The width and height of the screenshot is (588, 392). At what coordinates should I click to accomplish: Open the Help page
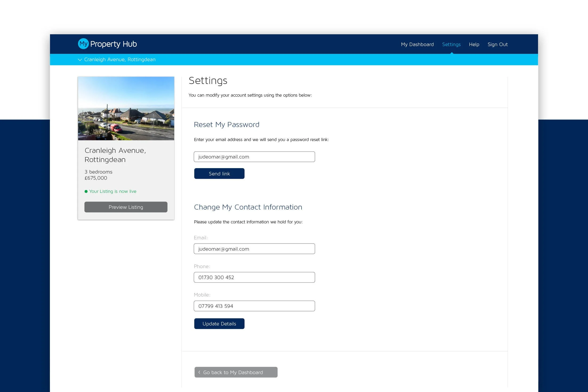click(x=474, y=44)
